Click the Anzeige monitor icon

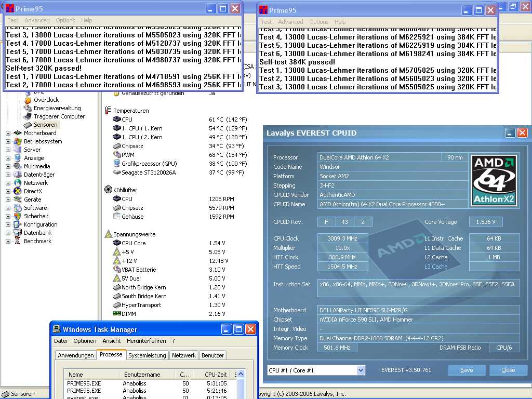(x=18, y=158)
